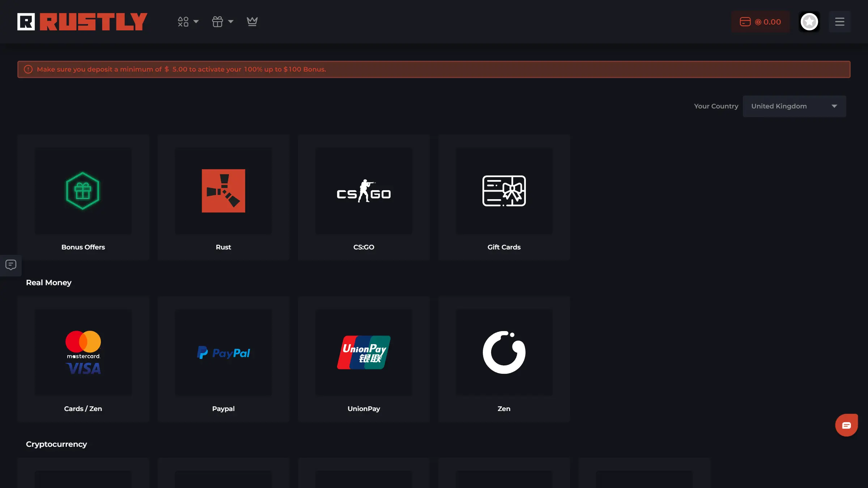The width and height of the screenshot is (868, 488).
Task: Select the Zen circular logo
Action: [x=504, y=352]
